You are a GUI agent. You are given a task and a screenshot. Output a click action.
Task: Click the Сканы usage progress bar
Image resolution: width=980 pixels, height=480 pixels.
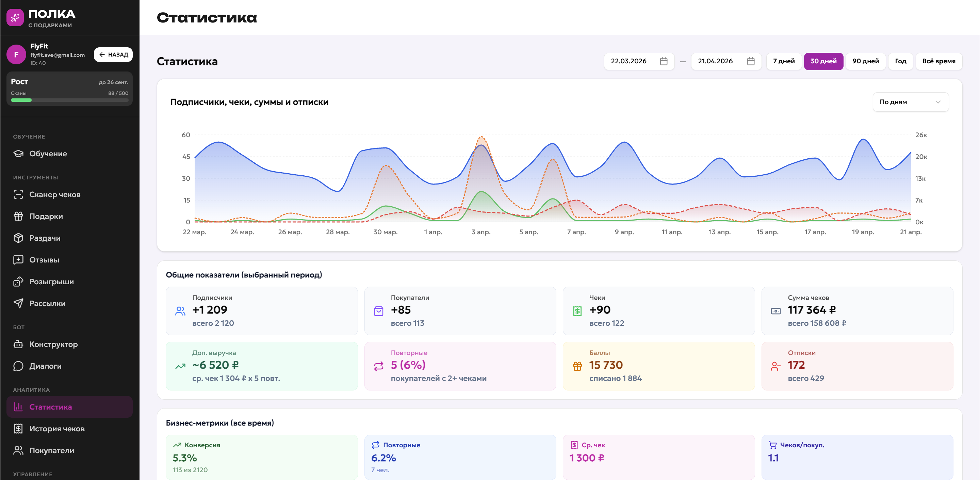[69, 100]
